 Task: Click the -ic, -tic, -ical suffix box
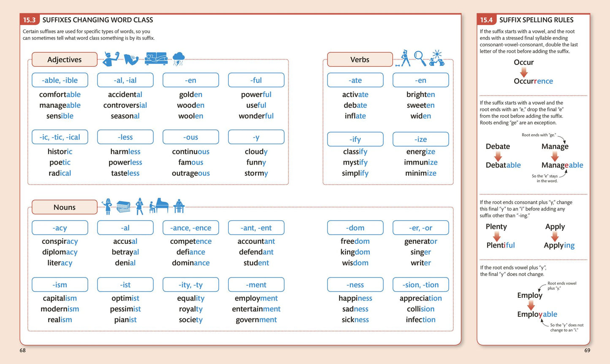click(60, 137)
